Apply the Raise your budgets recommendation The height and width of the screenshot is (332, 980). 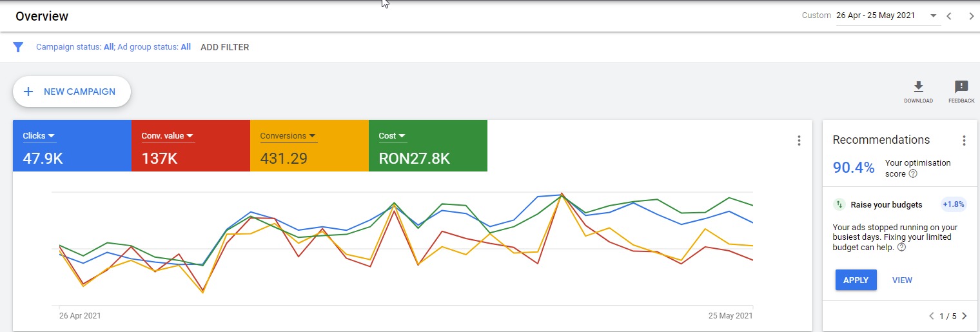coord(856,280)
